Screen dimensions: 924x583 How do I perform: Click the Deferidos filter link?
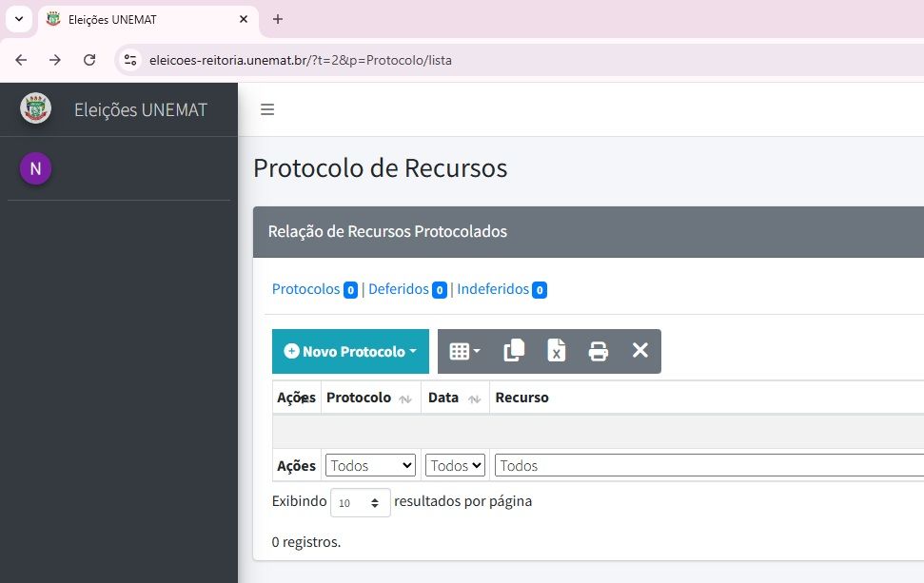click(x=398, y=289)
